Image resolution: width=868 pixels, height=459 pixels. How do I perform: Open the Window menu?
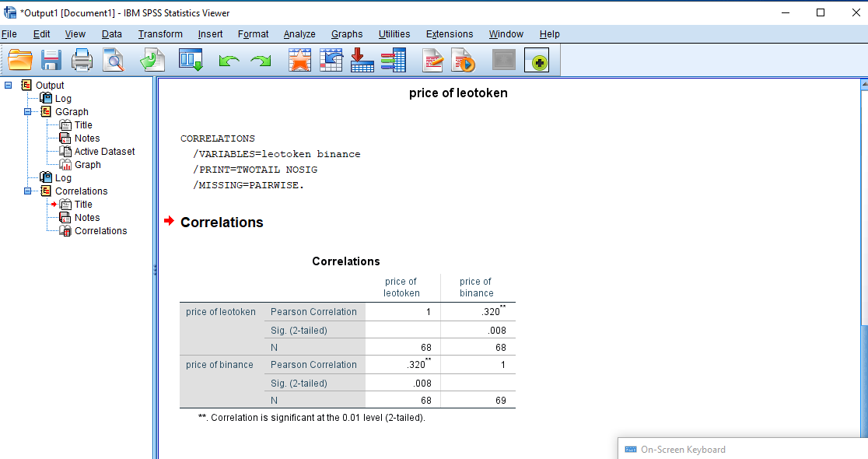506,33
